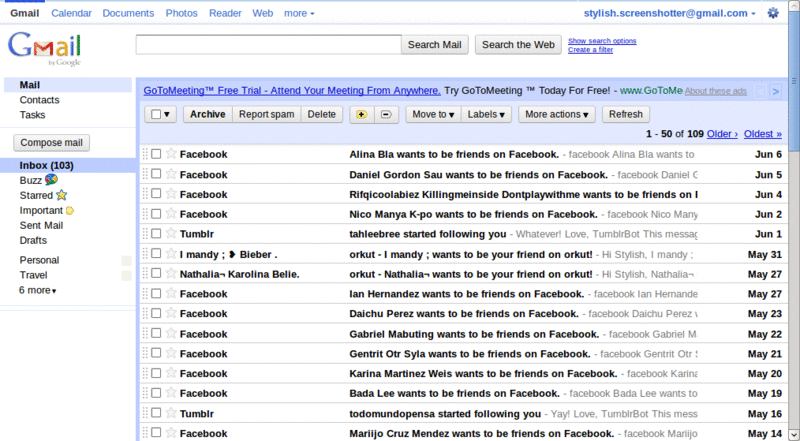Open Calendar from top bar

[x=71, y=13]
